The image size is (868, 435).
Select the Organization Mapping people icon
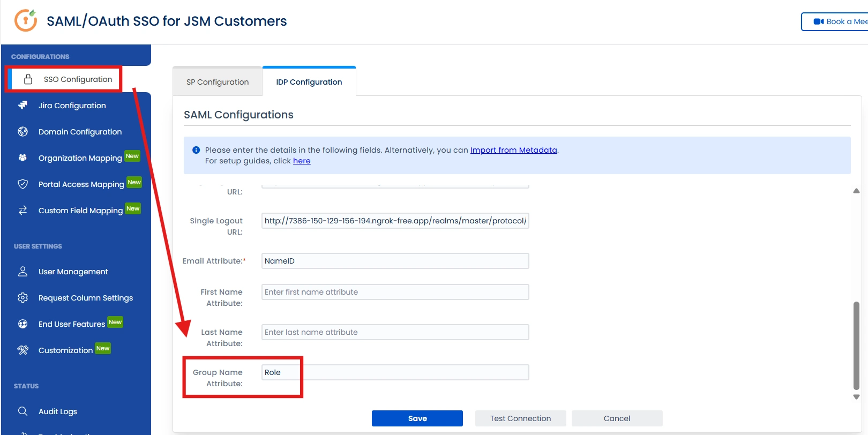coord(23,158)
